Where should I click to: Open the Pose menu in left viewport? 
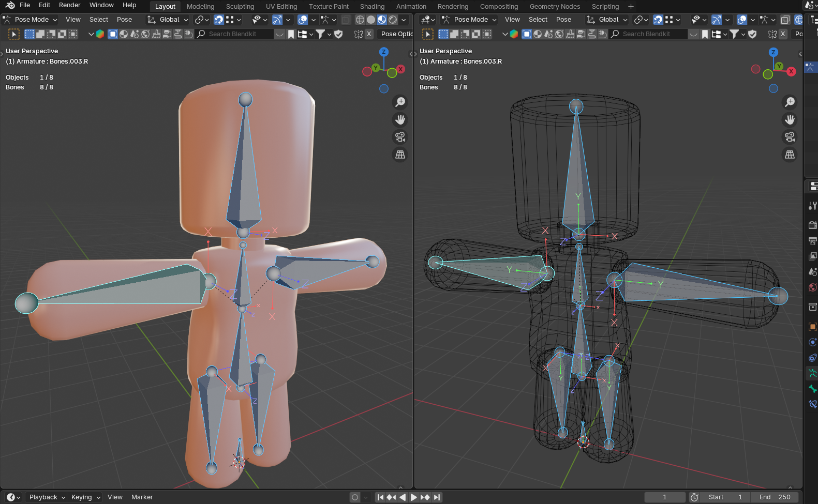click(x=124, y=20)
